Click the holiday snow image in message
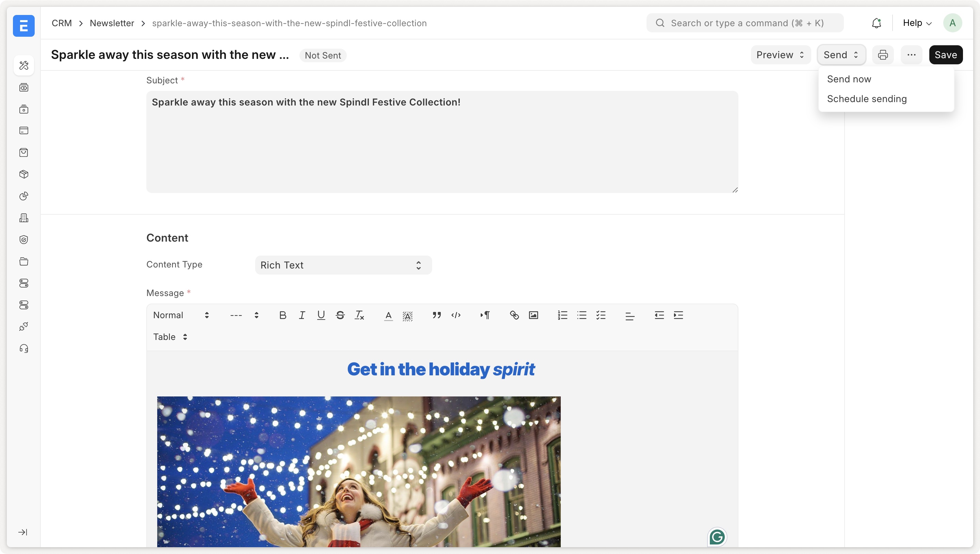 pos(359,472)
